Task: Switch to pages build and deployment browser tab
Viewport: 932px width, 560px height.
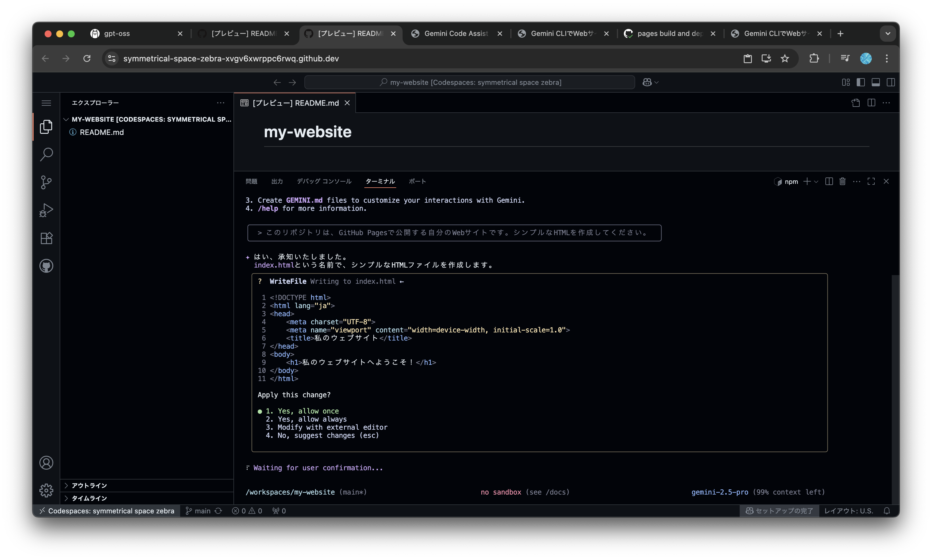Action: pyautogui.click(x=670, y=34)
